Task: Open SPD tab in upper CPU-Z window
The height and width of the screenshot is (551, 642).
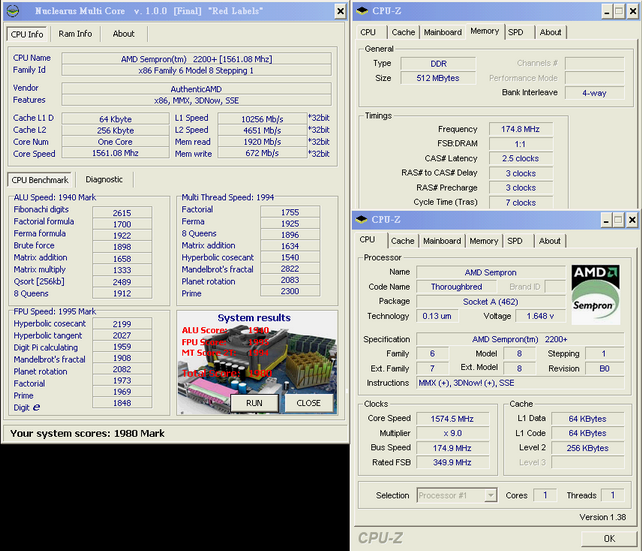Action: coord(516,32)
